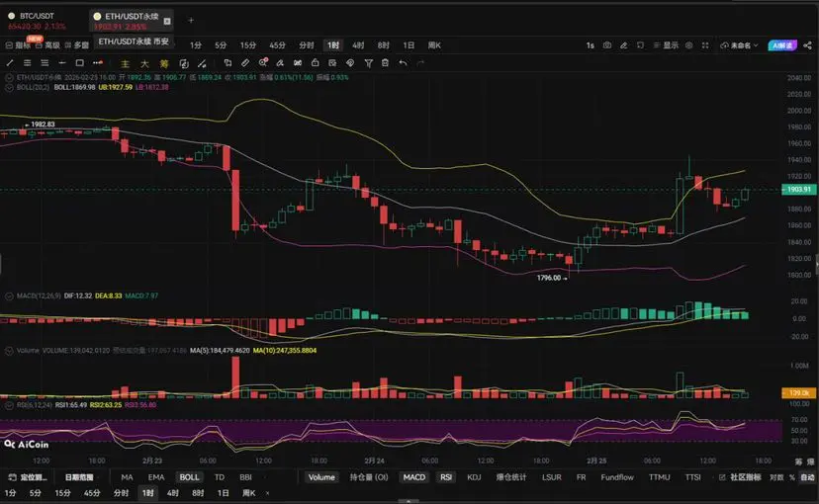
Task: Click the magnifier zoom tool icon
Action: pyautogui.click(x=263, y=62)
